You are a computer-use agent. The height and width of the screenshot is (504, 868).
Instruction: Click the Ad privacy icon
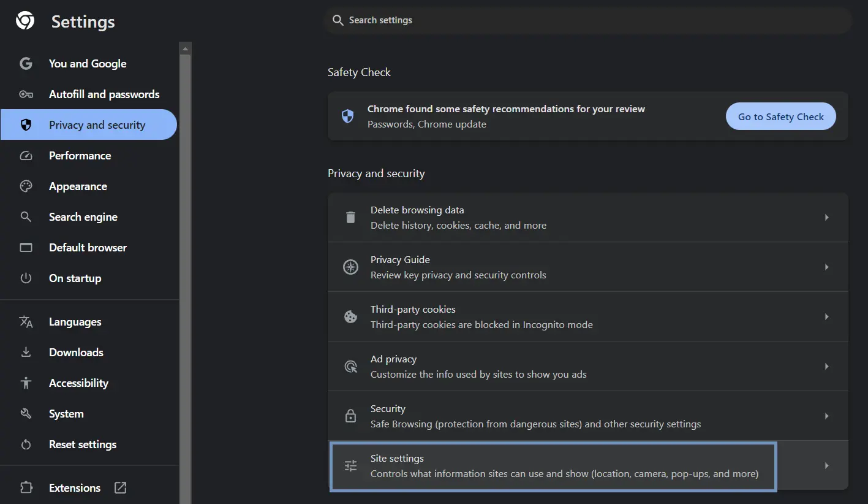pyautogui.click(x=350, y=367)
